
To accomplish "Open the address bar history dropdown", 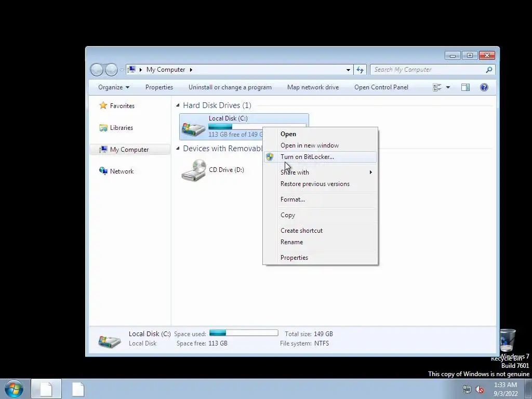I will (348, 70).
